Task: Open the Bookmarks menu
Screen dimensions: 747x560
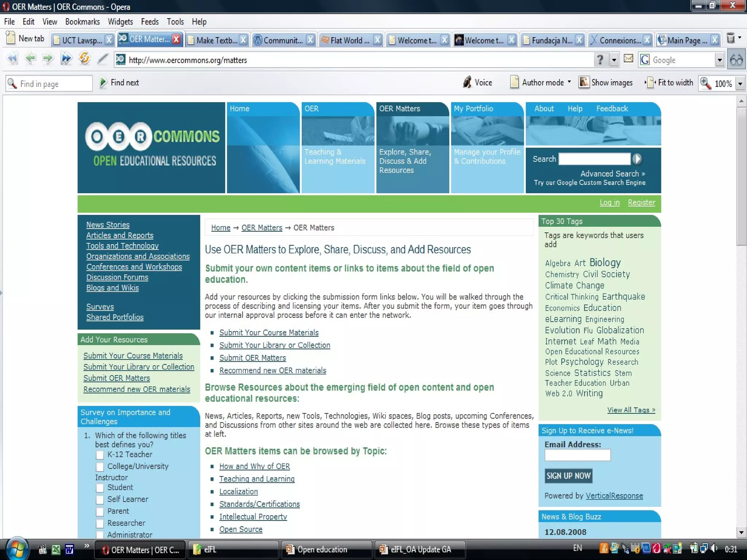Action: click(x=82, y=22)
